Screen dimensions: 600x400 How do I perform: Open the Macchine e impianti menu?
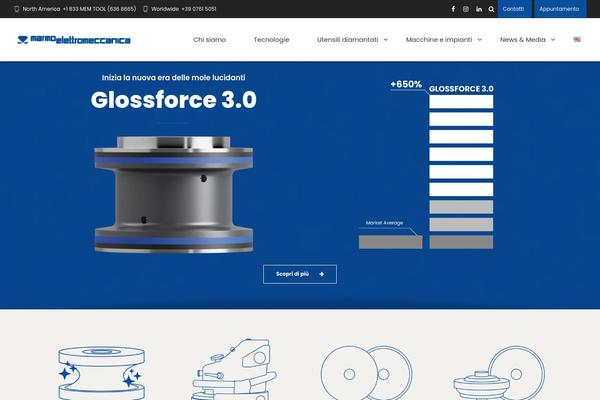(x=439, y=39)
